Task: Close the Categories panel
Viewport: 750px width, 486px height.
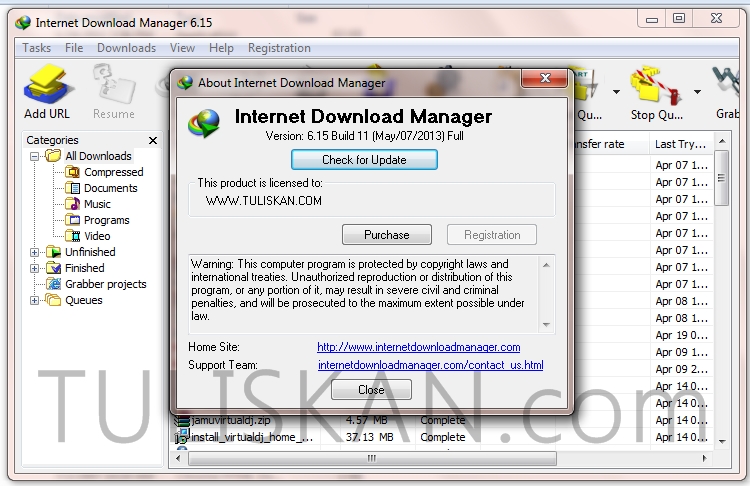Action: (153, 140)
